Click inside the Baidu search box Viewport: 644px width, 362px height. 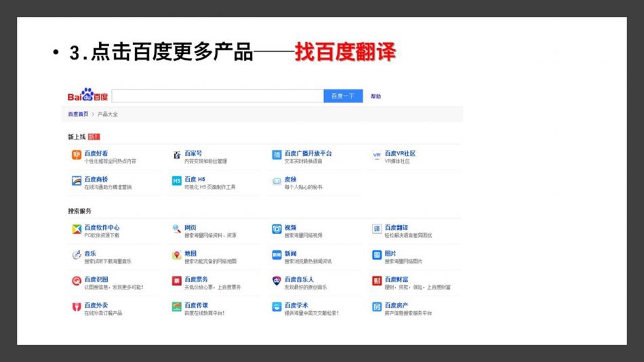coord(217,96)
